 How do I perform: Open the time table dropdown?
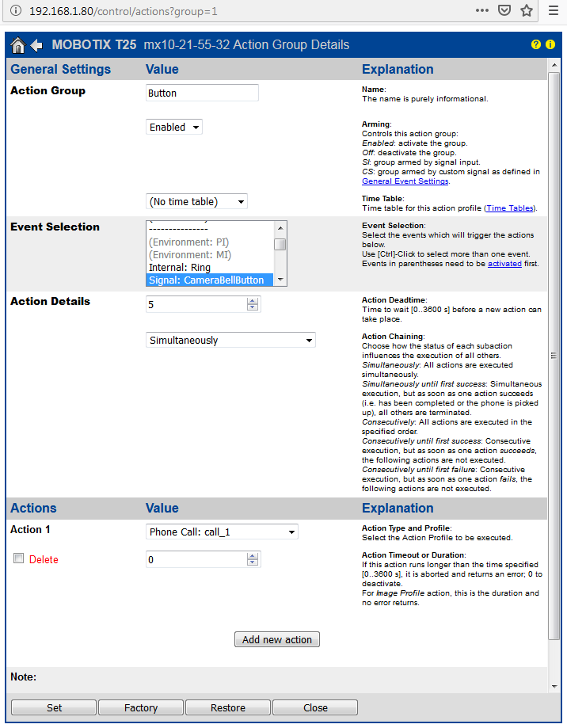197,201
